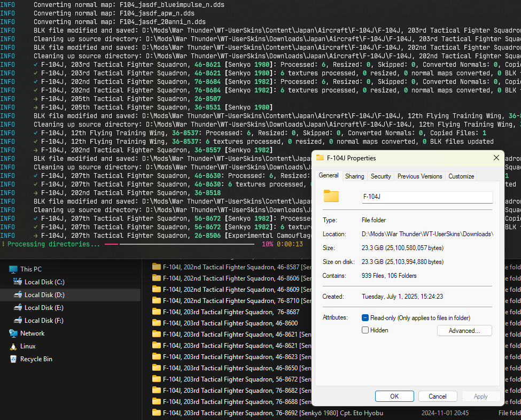Click folder icon for 203rd Squadron 76-8682
The width and height of the screenshot is (521, 420).
point(156,391)
